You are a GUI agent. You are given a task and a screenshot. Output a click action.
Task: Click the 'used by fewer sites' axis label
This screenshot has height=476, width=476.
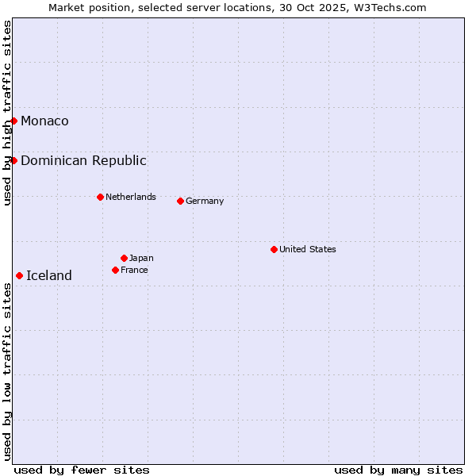82,470
